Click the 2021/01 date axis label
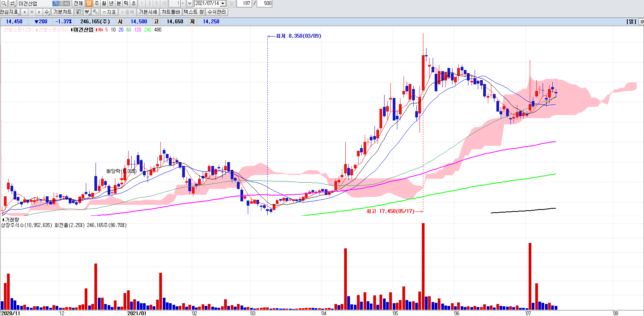The height and width of the screenshot is (316, 644). click(137, 313)
